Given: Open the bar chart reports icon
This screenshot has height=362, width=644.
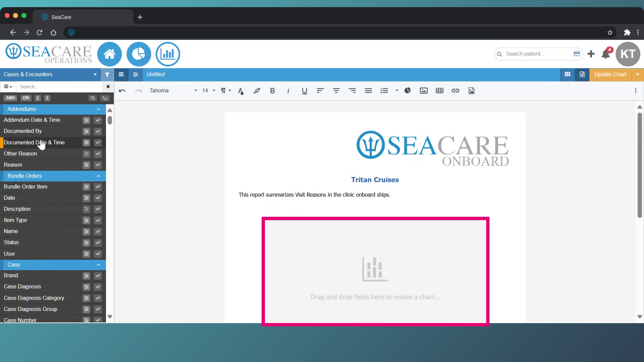Looking at the screenshot, I should point(168,54).
